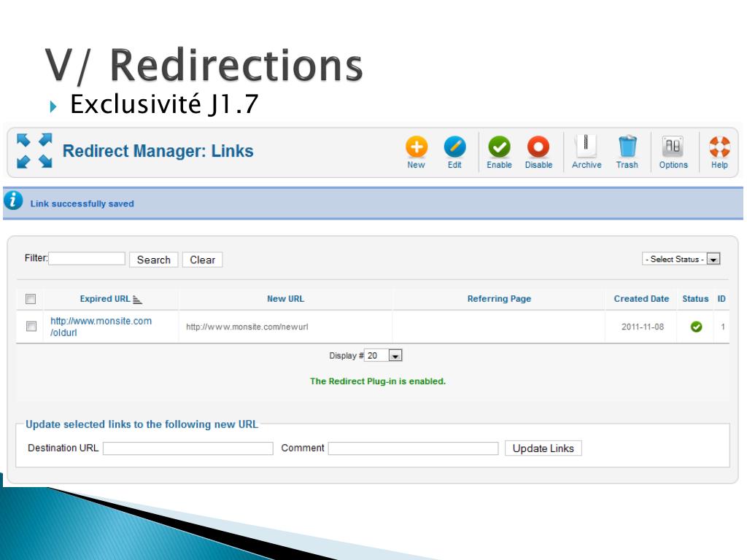The width and height of the screenshot is (747, 560).
Task: Open the http://www.monsite.com/olduri link
Action: click(x=101, y=327)
